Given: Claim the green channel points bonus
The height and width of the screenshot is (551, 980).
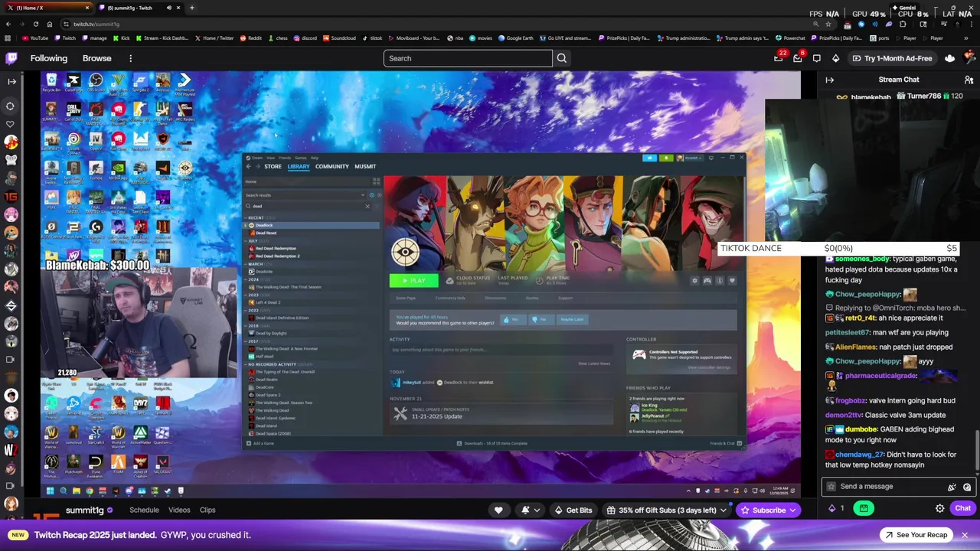Looking at the screenshot, I should click(x=864, y=509).
